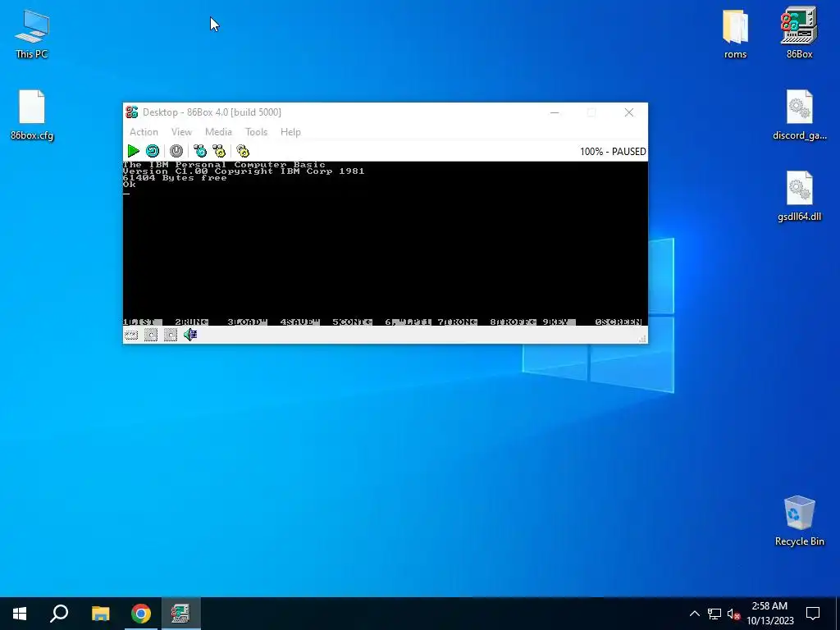Select the discord_ga... file on the desktop
The height and width of the screenshot is (630, 840).
(799, 115)
